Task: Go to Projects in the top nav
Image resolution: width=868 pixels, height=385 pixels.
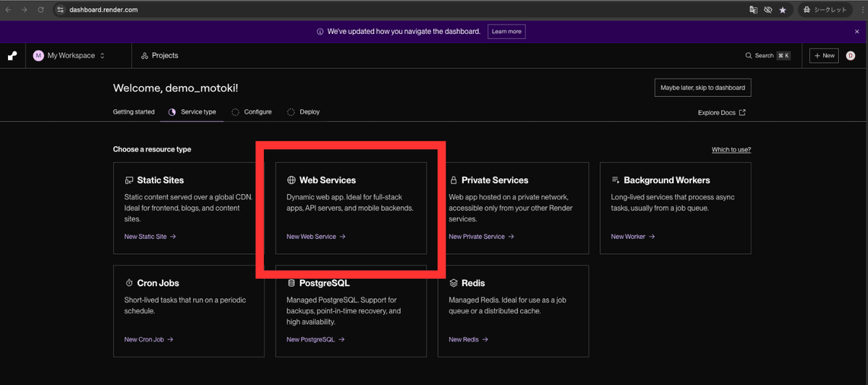Action: [159, 56]
